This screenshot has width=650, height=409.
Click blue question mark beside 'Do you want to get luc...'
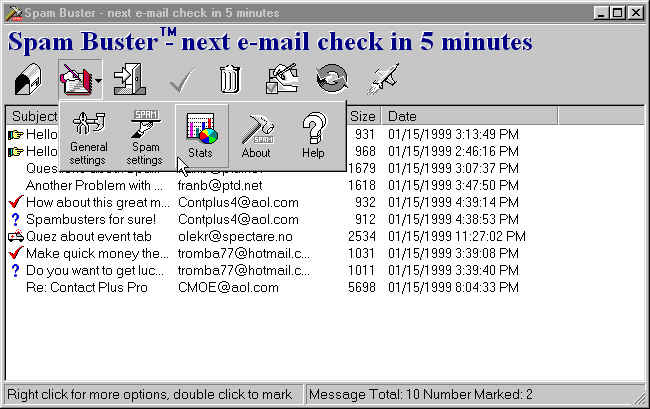[15, 270]
